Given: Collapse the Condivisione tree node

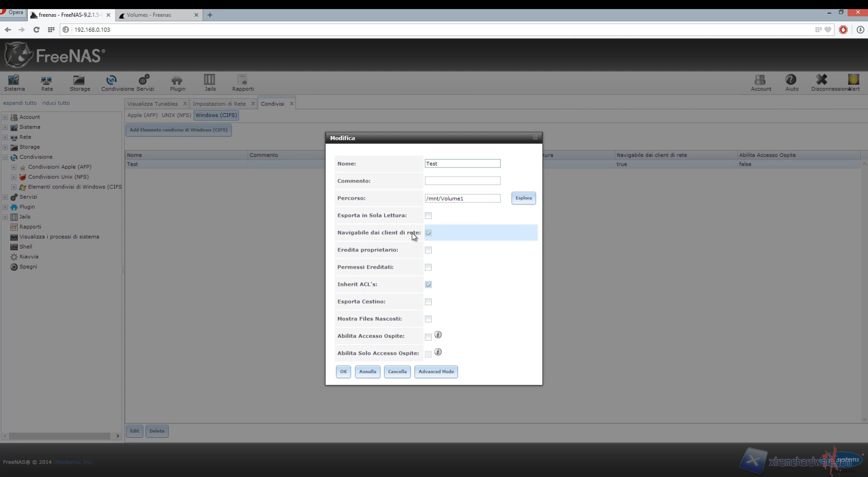Looking at the screenshot, I should point(5,157).
